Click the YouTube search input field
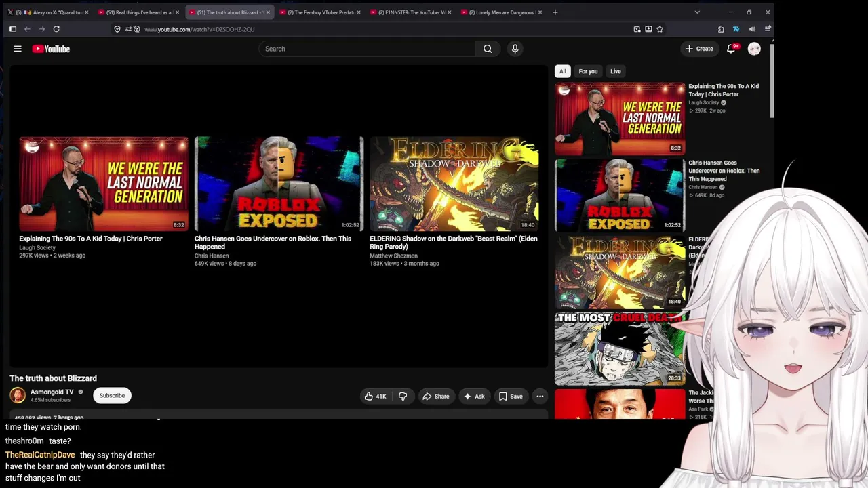This screenshot has width=868, height=488. click(x=367, y=49)
